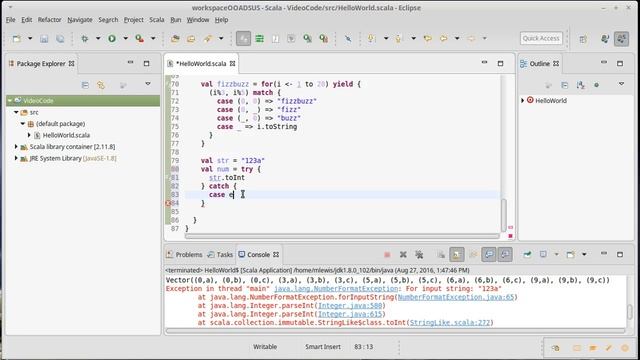Image resolution: width=640 pixels, height=360 pixels.
Task: Open the Navigate menu
Action: tap(80, 20)
